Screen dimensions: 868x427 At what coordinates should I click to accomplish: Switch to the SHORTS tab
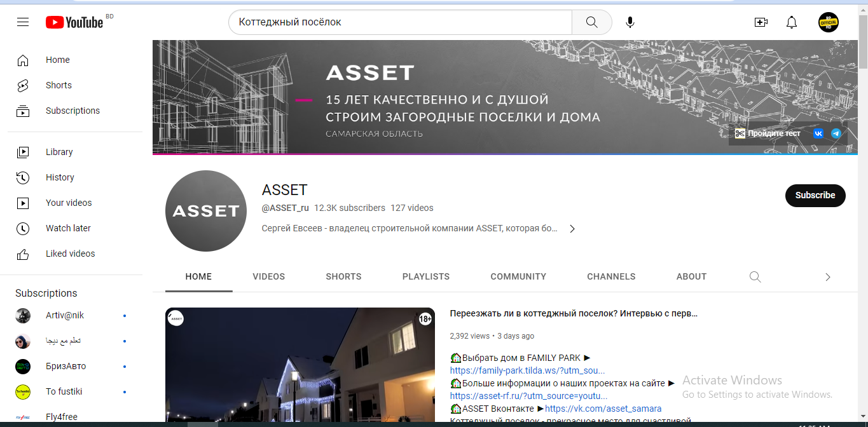pyautogui.click(x=344, y=277)
